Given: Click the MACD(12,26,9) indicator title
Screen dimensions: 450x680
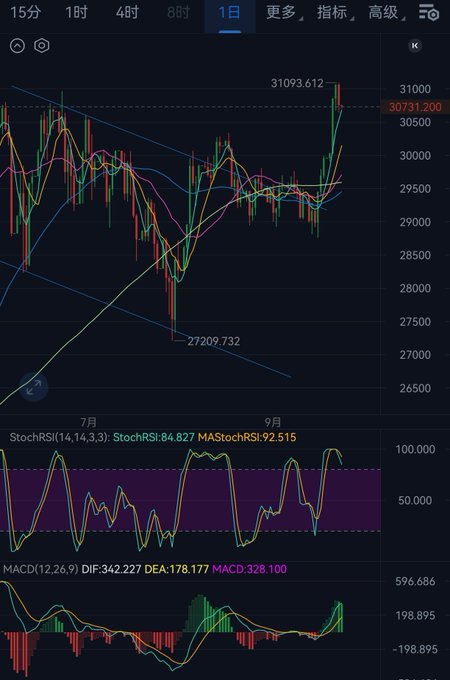Looking at the screenshot, I should click(41, 569).
